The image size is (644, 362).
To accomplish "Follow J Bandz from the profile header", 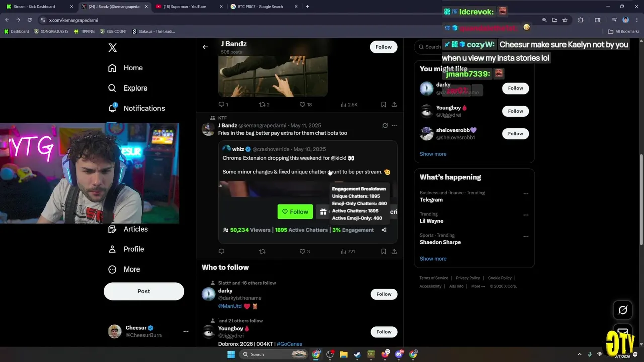I will point(383,47).
